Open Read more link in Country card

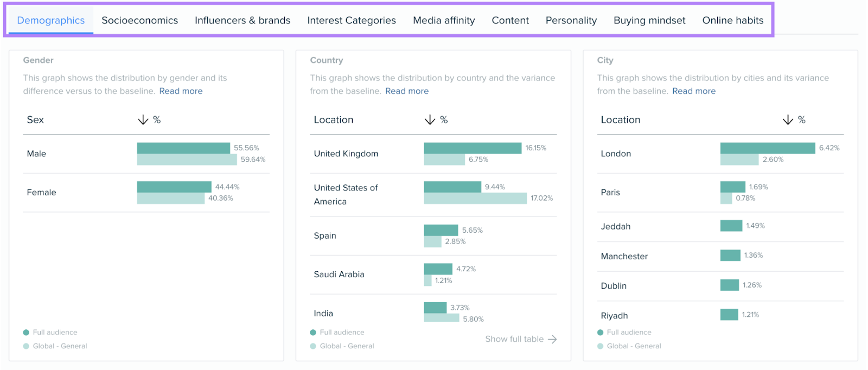point(407,91)
